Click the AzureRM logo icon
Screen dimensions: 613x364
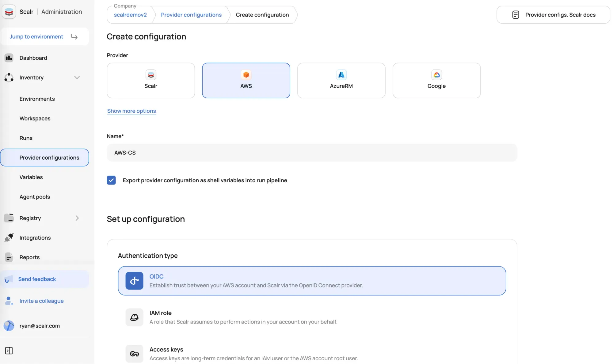[x=341, y=75]
